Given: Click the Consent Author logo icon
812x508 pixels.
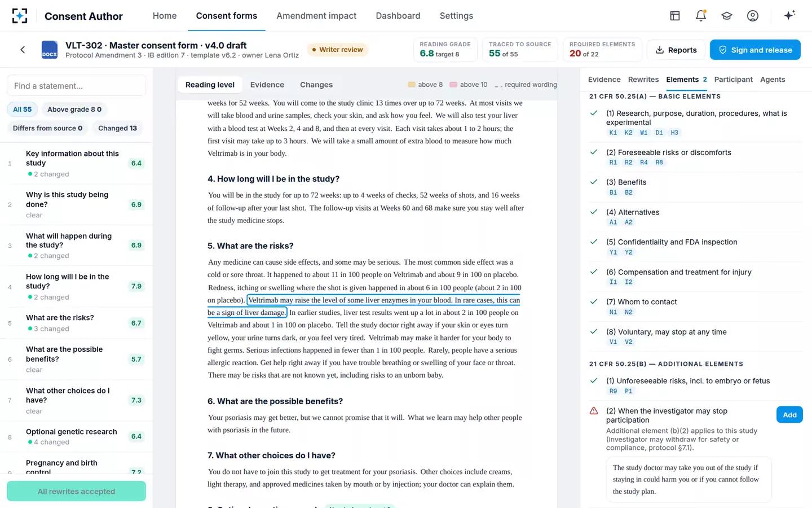Looking at the screenshot, I should coord(20,16).
